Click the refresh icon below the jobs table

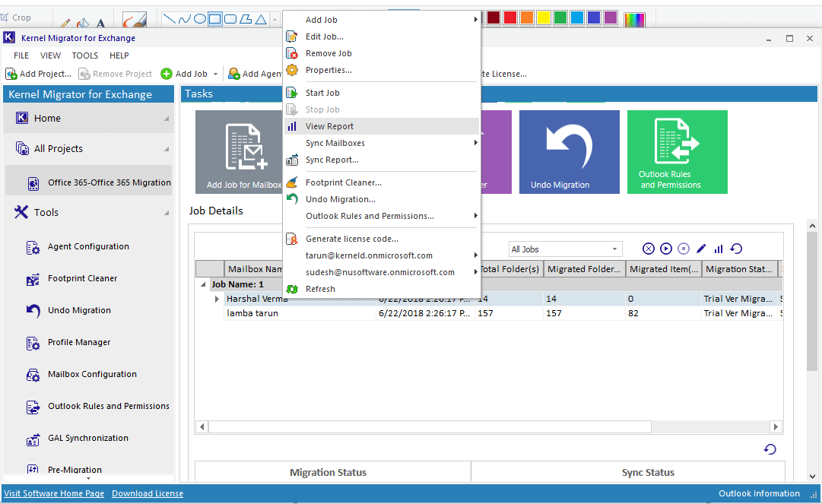[770, 449]
